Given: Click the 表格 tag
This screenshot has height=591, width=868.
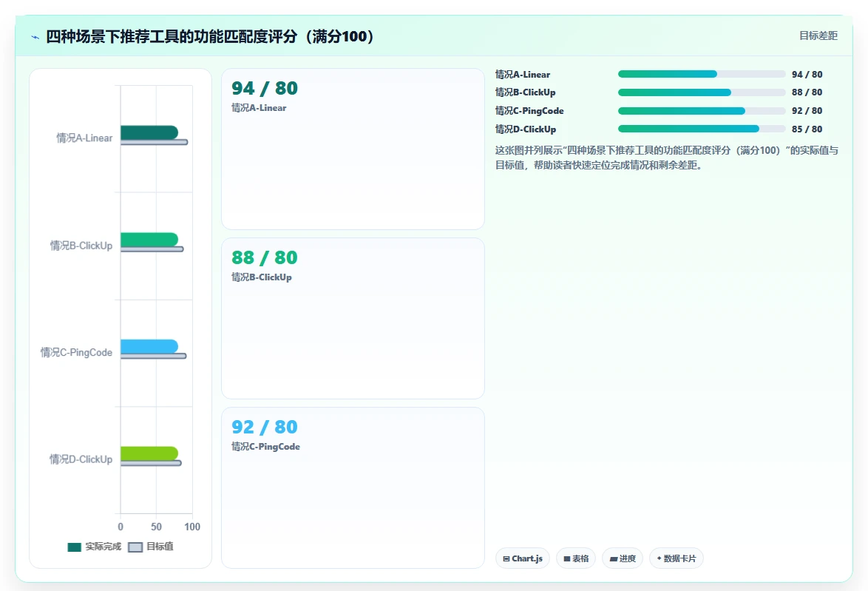Looking at the screenshot, I should pyautogui.click(x=576, y=558).
